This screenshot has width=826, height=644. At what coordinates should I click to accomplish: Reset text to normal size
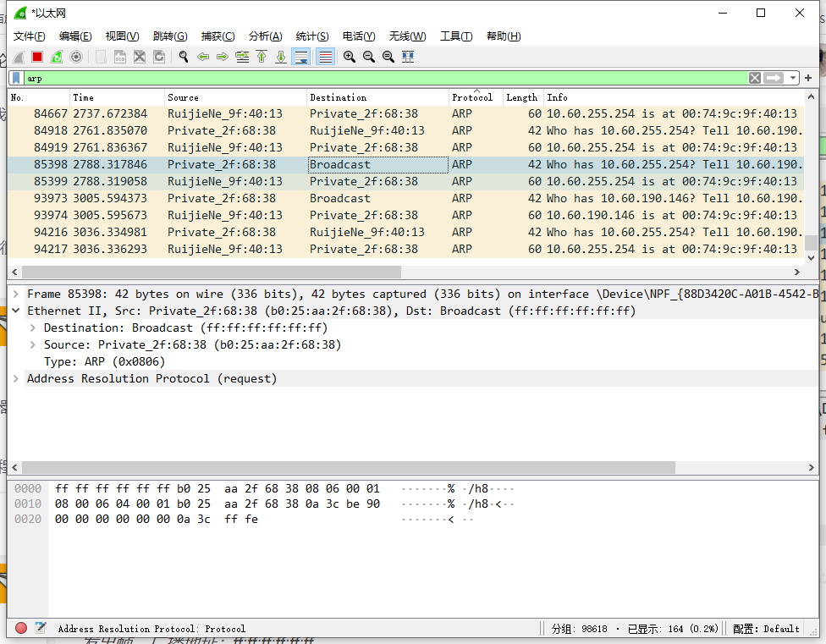pyautogui.click(x=388, y=57)
